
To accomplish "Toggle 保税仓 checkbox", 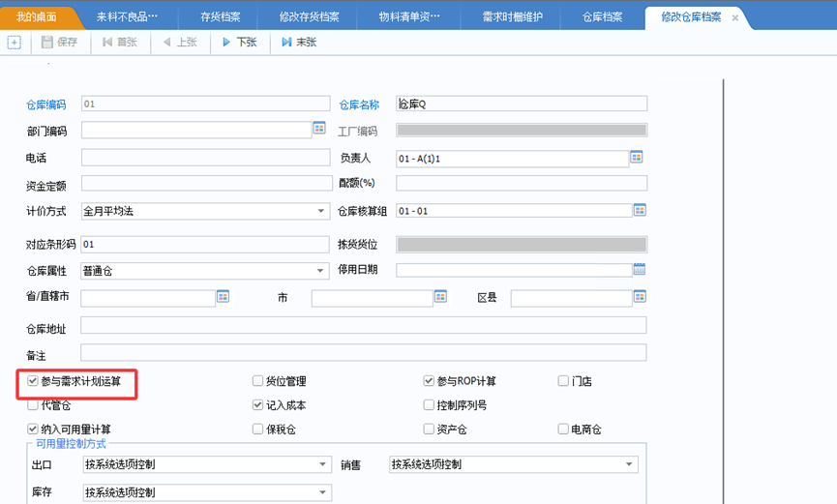I will [x=257, y=429].
